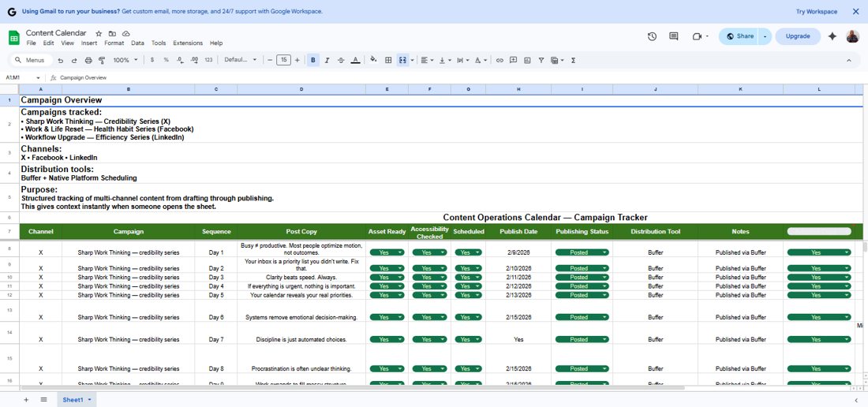The height and width of the screenshot is (407, 868).
Task: Open the File menu
Action: [31, 43]
